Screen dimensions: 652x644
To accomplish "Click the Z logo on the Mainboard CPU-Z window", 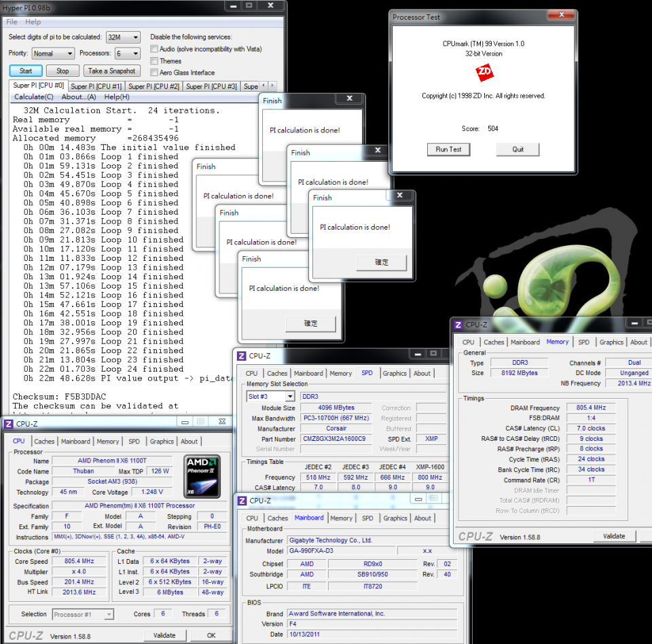I will pyautogui.click(x=244, y=501).
